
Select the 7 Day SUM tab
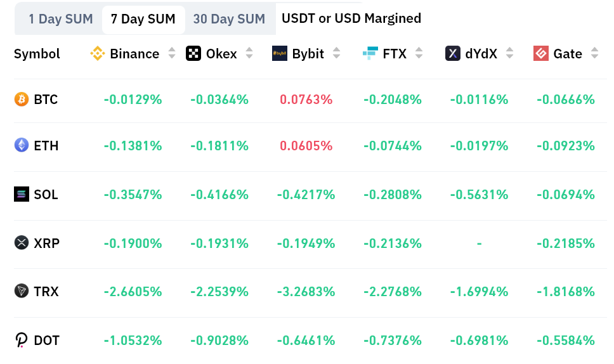pos(143,19)
